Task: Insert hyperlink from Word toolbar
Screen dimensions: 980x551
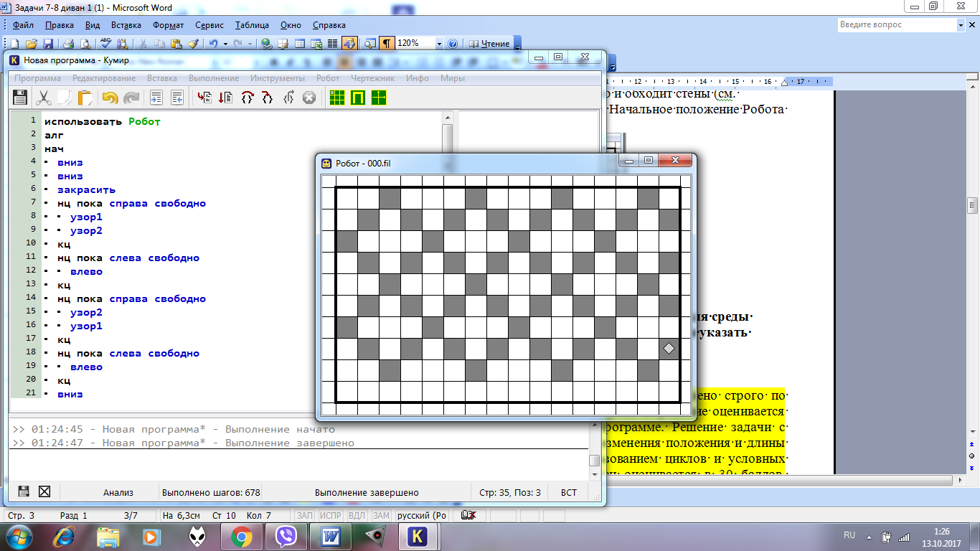Action: 267,43
